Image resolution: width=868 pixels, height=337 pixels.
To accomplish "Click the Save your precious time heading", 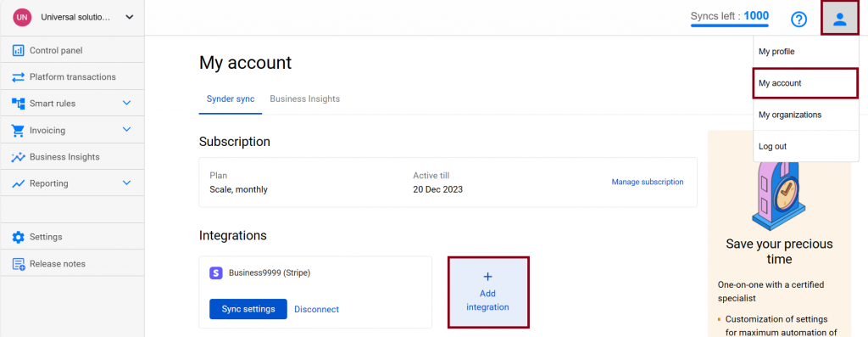I will pyautogui.click(x=779, y=251).
